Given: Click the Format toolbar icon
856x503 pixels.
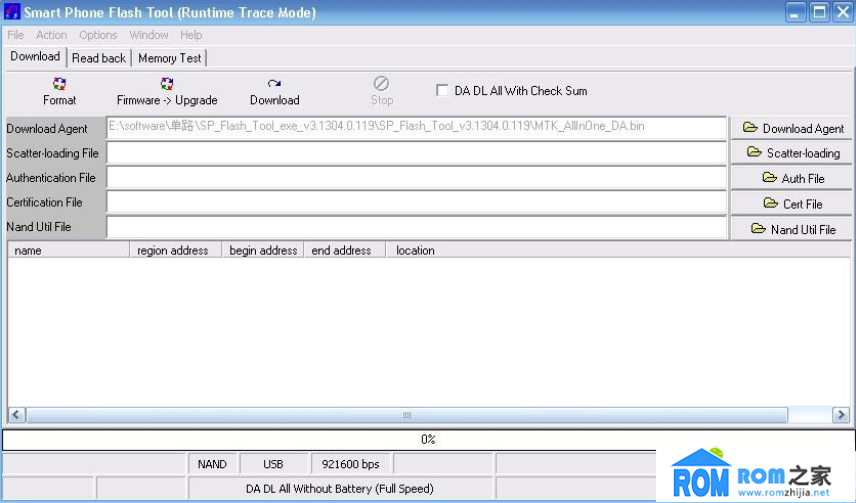Looking at the screenshot, I should [60, 84].
